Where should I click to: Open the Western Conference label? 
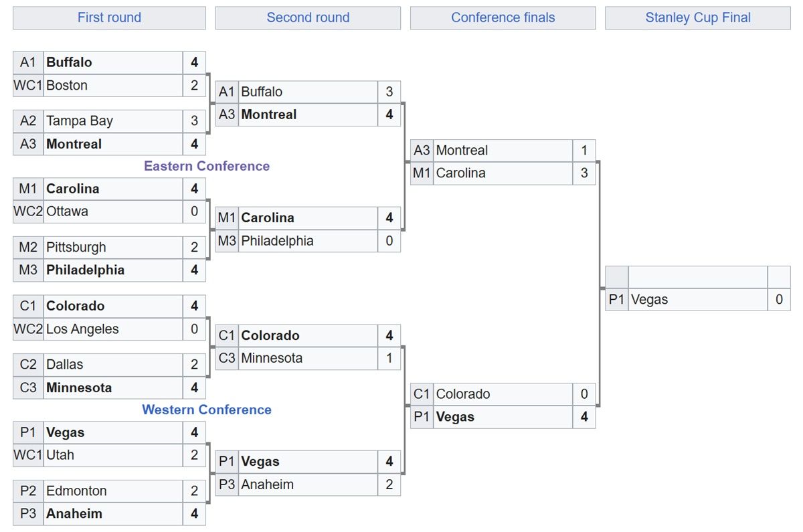coord(207,410)
